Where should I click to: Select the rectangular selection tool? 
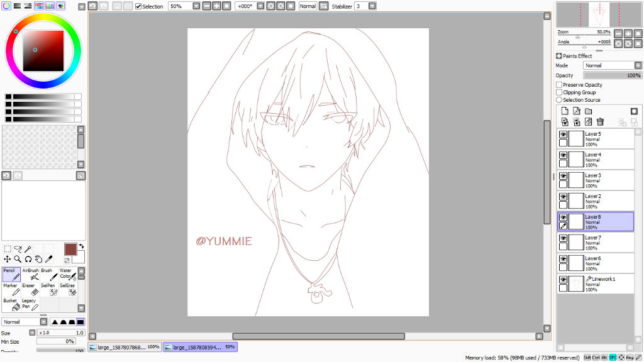tap(8, 249)
